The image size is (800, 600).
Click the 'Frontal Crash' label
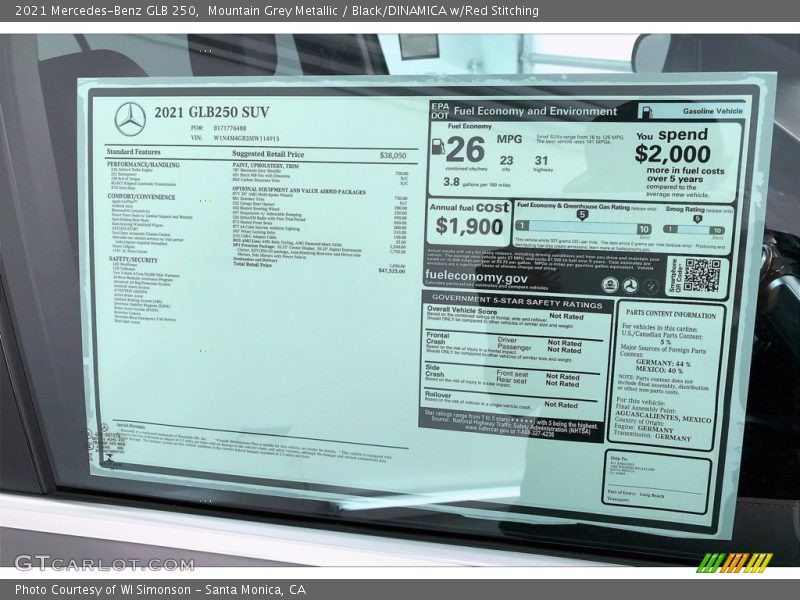pyautogui.click(x=437, y=339)
